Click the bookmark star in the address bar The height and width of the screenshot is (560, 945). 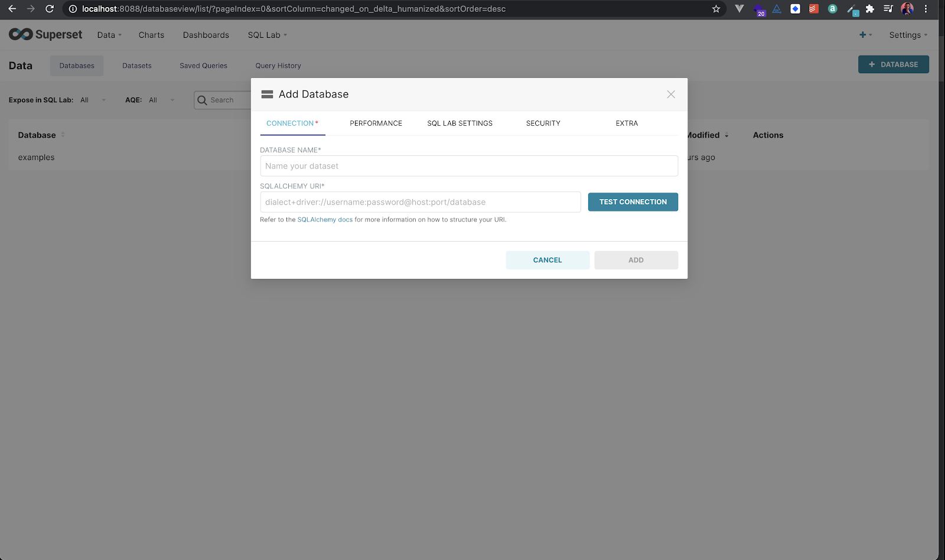coord(716,9)
